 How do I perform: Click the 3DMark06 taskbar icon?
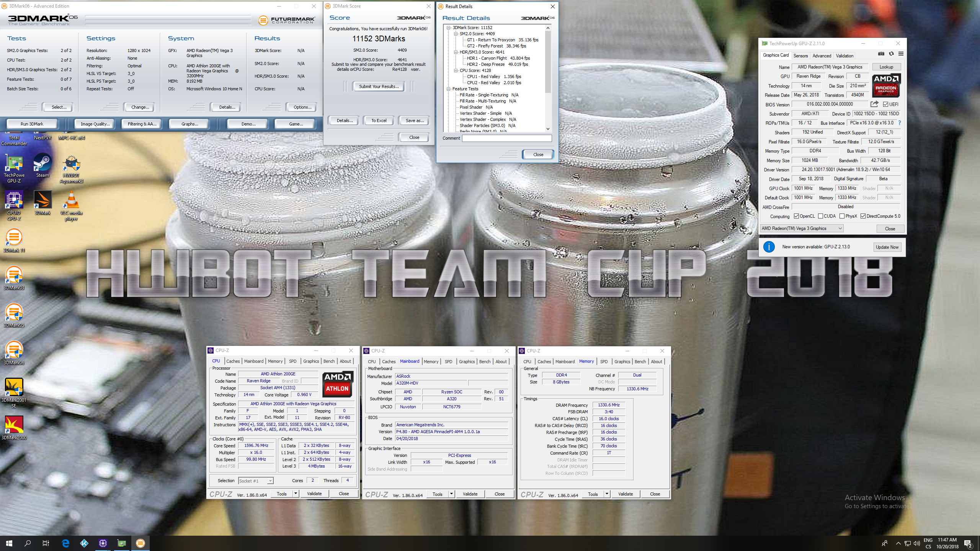(x=140, y=543)
